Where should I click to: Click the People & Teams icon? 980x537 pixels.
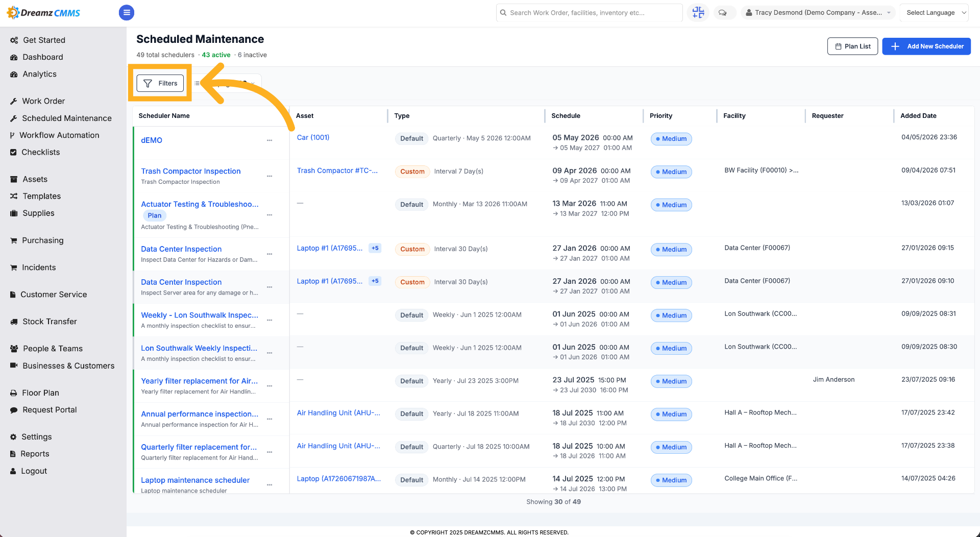pos(14,349)
